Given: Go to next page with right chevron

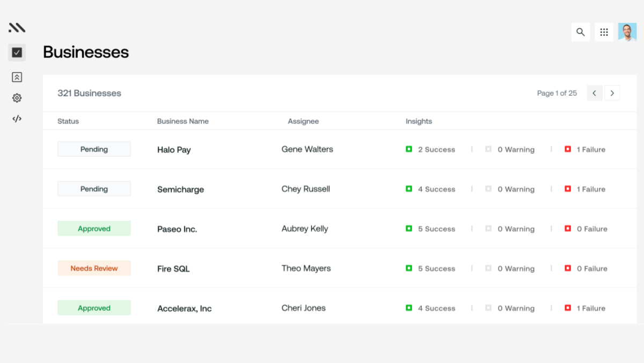Looking at the screenshot, I should point(612,93).
